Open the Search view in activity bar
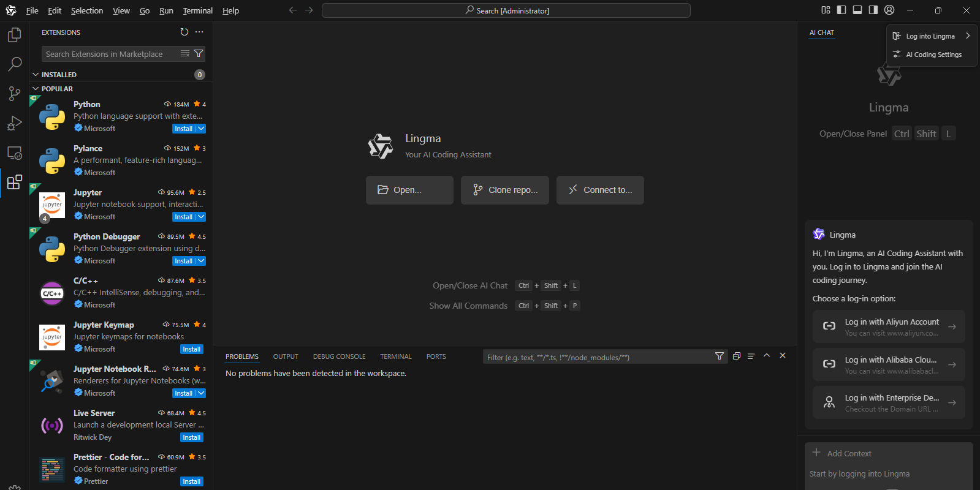This screenshot has width=980, height=490. point(15,64)
